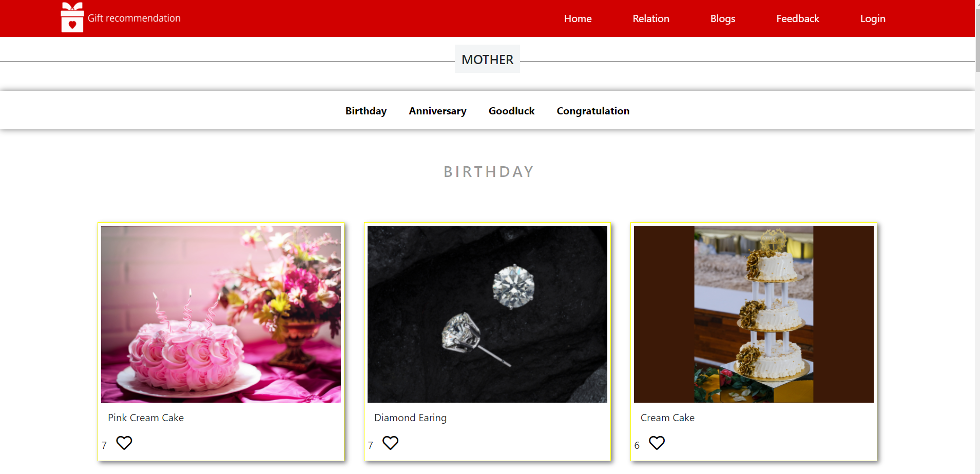Click the gift box logo icon

72,17
